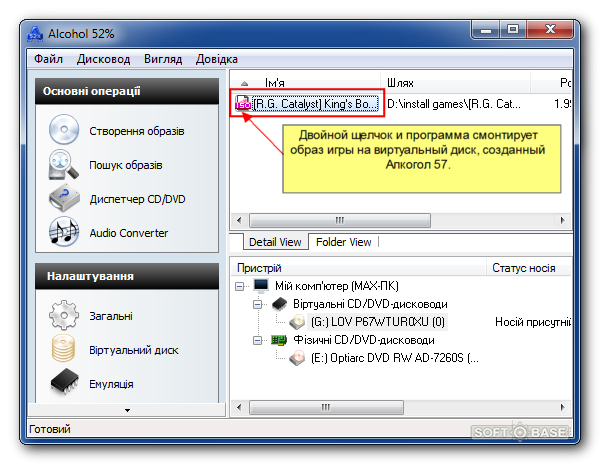600x464 pixels.
Task: Click the Audio Converter music notes icon
Action: click(64, 231)
